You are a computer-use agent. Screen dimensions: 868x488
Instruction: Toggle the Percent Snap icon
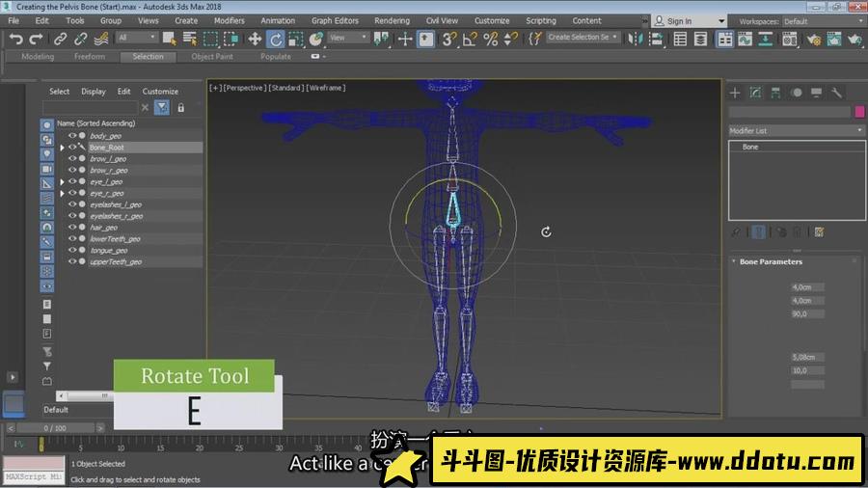click(491, 39)
